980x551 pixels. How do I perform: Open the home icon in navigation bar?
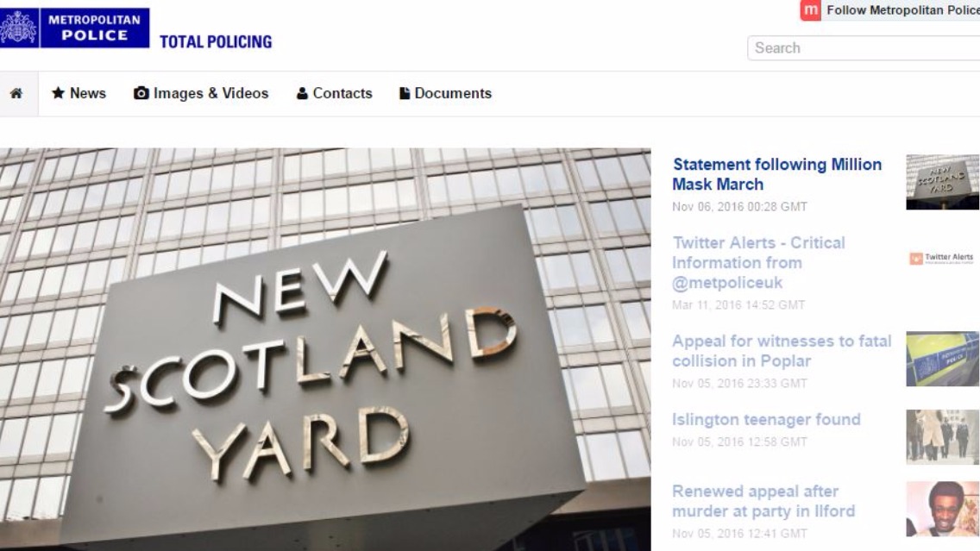tap(16, 94)
